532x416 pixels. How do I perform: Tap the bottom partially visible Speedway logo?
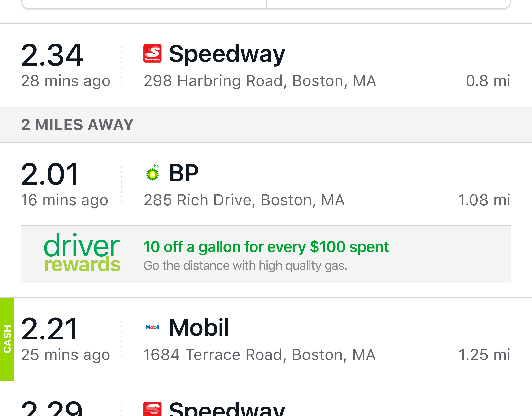tap(152, 409)
